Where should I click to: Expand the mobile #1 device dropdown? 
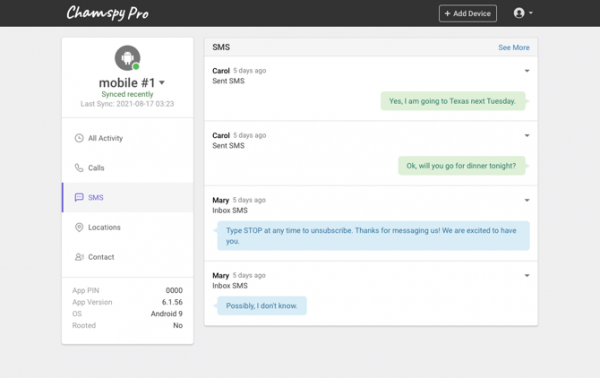tap(162, 83)
